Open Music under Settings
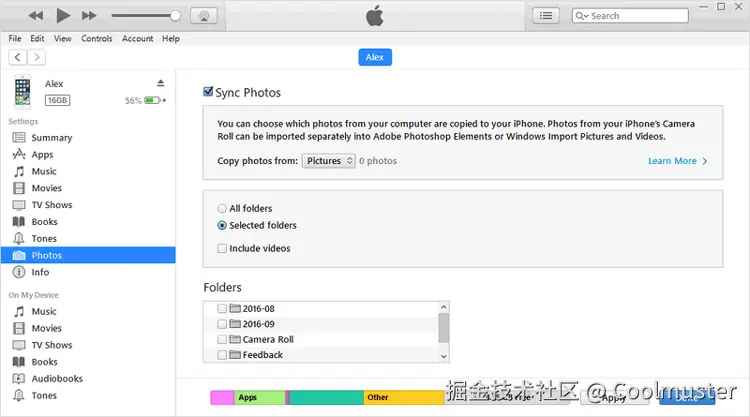Image resolution: width=750 pixels, height=417 pixels. point(88,171)
